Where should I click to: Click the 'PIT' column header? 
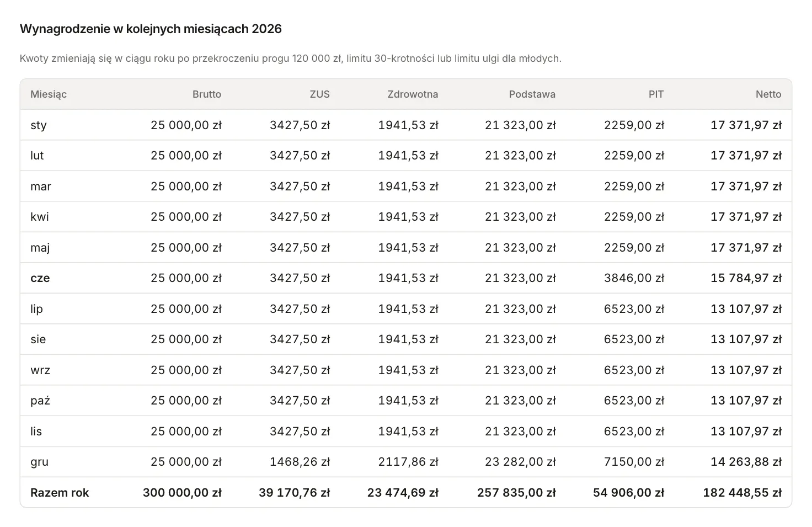[656, 94]
